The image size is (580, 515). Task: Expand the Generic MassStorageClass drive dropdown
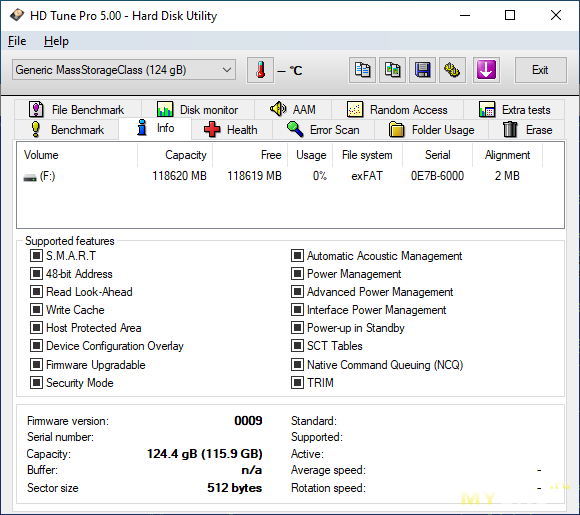[x=124, y=70]
